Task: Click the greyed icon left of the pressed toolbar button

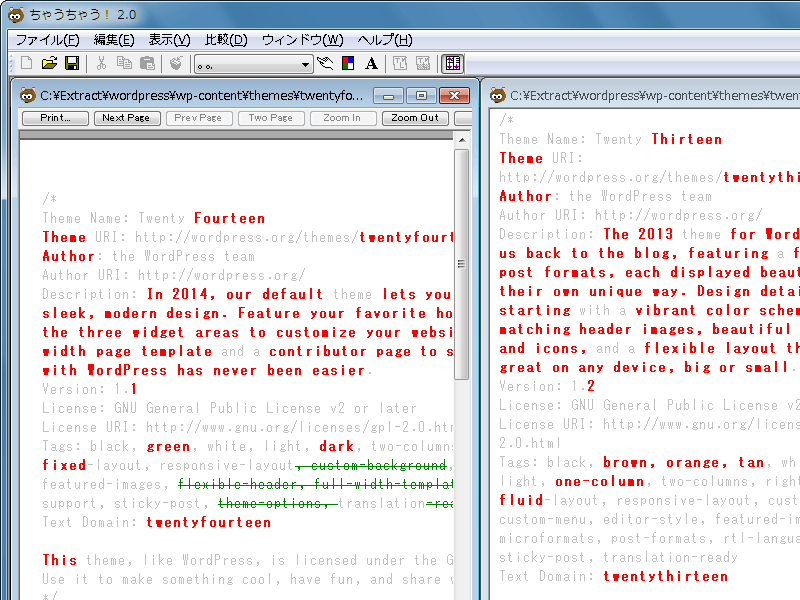Action: (423, 63)
